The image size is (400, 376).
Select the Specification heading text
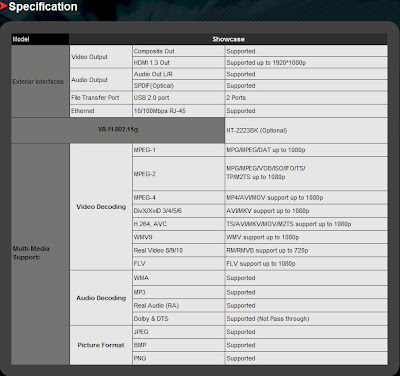(x=43, y=7)
